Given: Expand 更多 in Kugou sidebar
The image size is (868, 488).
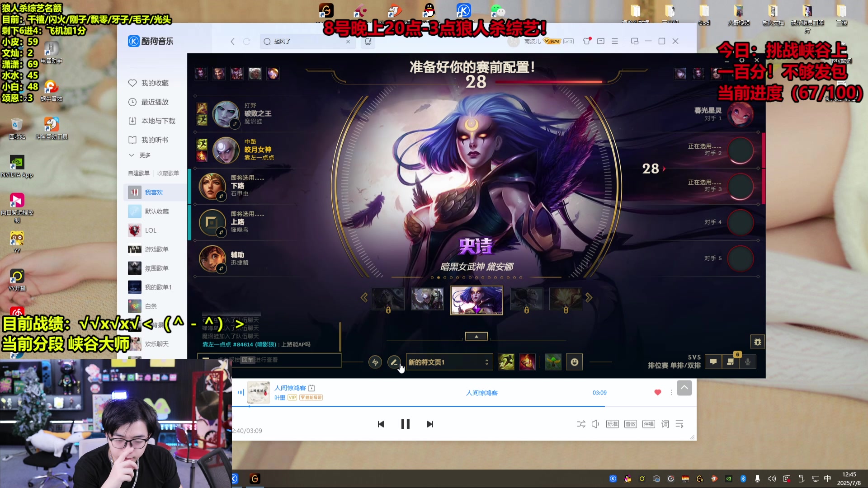Looking at the screenshot, I should pyautogui.click(x=140, y=155).
